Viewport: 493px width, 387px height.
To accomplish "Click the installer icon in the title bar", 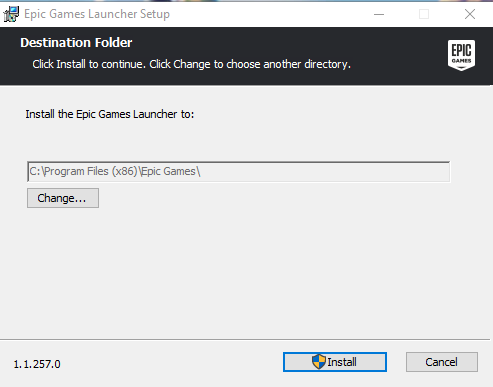I will pyautogui.click(x=11, y=14).
